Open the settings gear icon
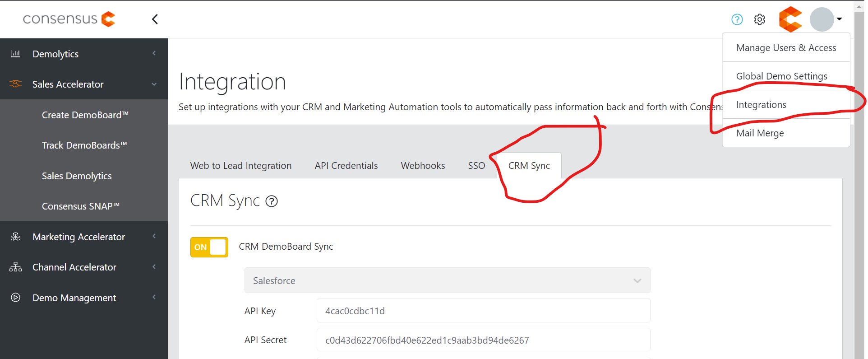This screenshot has height=359, width=868. 760,19
